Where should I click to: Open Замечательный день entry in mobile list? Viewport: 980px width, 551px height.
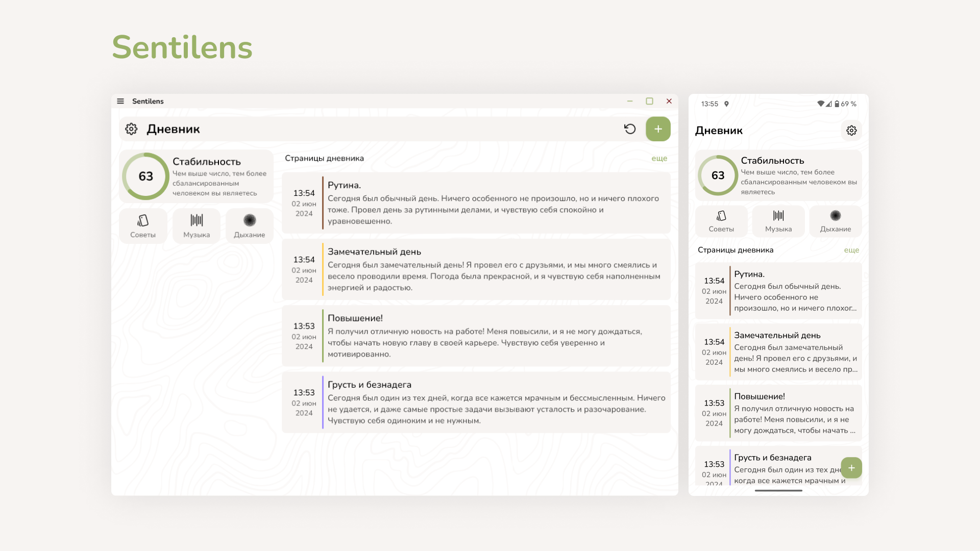(x=778, y=352)
